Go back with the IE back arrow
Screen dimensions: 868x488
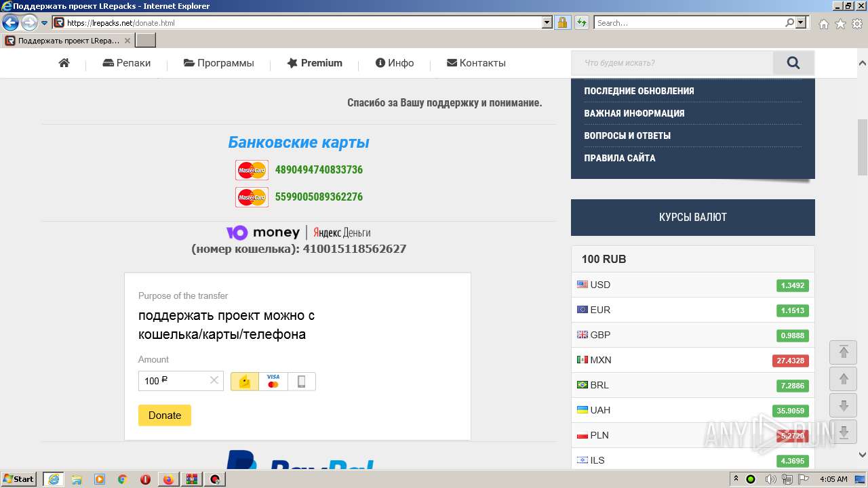click(x=10, y=23)
